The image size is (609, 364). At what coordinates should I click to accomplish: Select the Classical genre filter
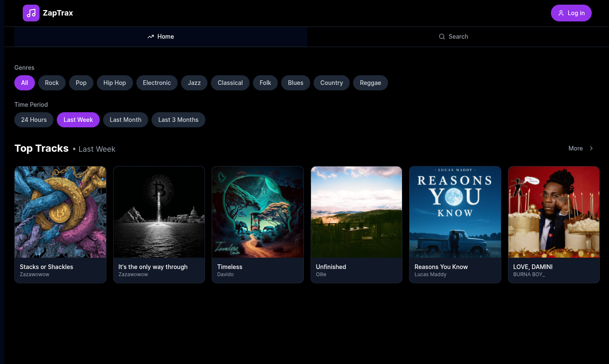[230, 83]
